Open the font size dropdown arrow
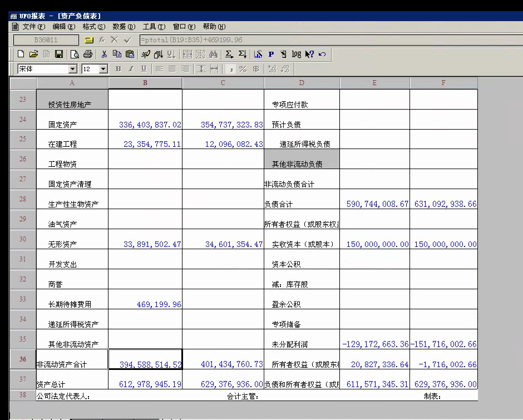Viewport: 523px width, 420px height. 103,69
